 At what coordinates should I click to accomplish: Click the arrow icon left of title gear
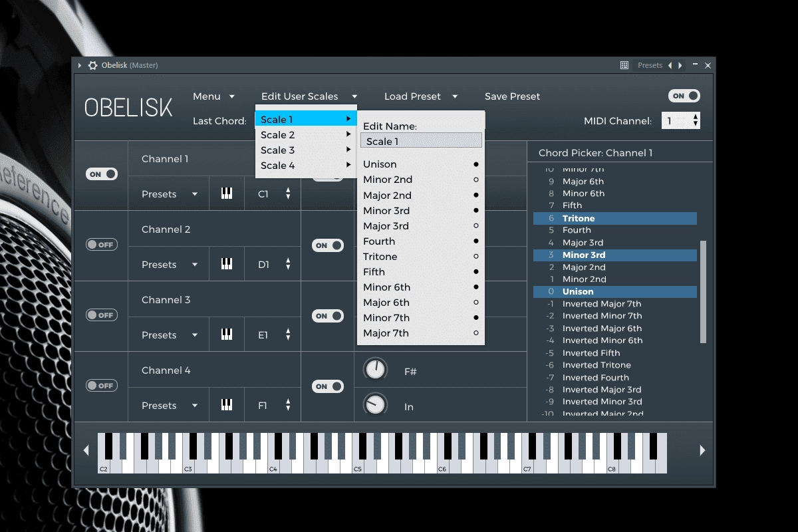coord(80,65)
